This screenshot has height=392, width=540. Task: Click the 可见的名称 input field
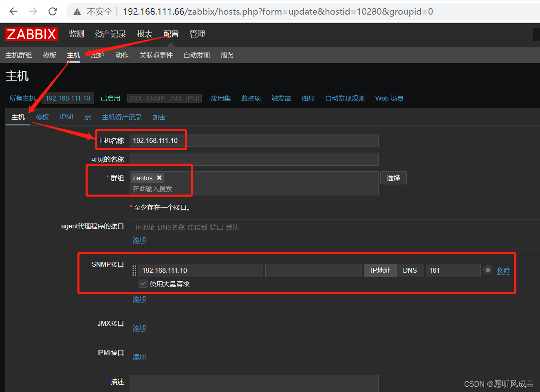(x=254, y=159)
